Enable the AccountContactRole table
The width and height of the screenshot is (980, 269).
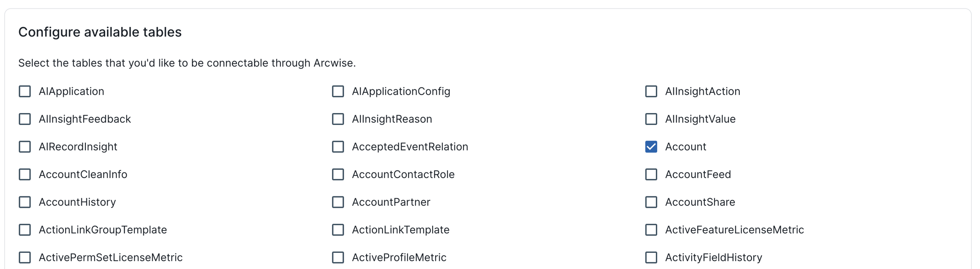click(x=338, y=174)
